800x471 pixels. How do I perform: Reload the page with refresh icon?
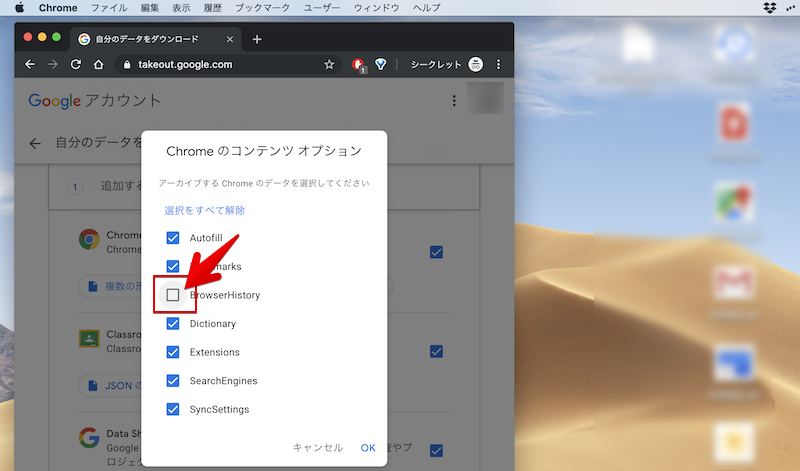[x=76, y=64]
